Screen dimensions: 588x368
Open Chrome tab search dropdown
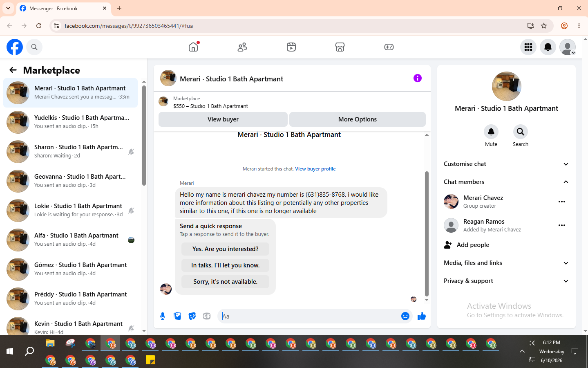point(8,8)
